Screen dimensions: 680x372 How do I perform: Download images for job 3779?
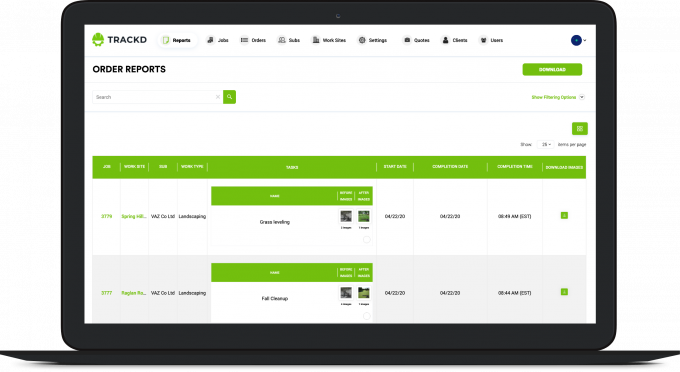tap(564, 215)
